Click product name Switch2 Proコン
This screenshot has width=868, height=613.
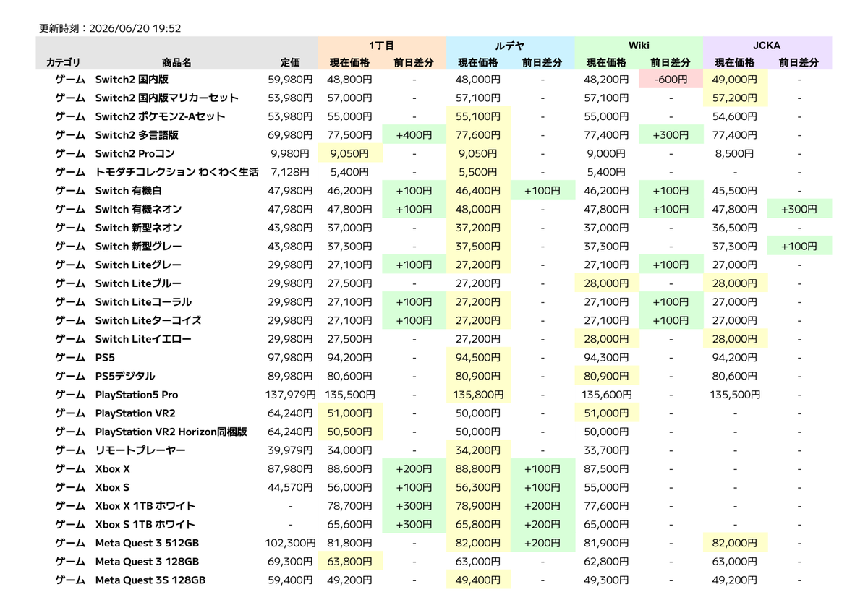135,153
